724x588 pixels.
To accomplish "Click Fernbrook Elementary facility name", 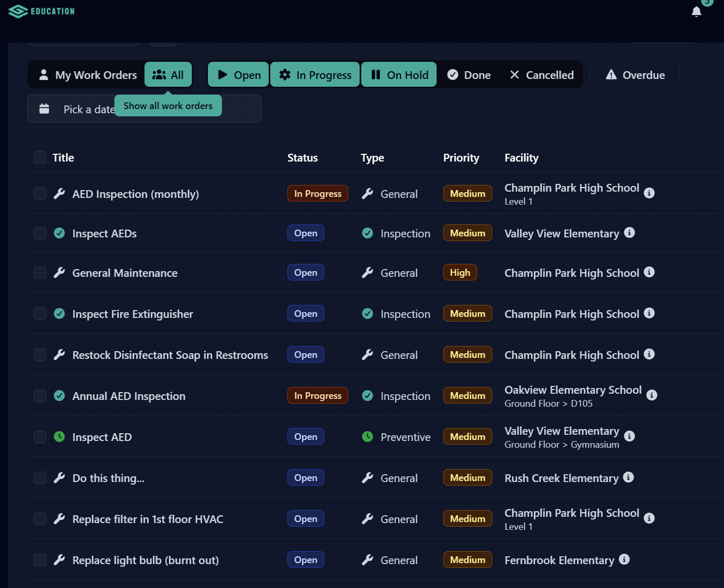I will (x=559, y=560).
